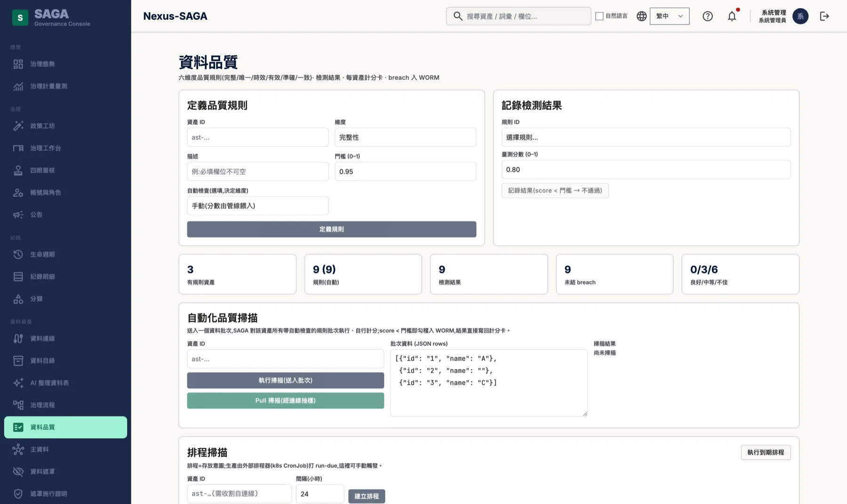Expand the 規則 ID 選擇規則 dropdown
This screenshot has height=504, width=847.
point(646,137)
